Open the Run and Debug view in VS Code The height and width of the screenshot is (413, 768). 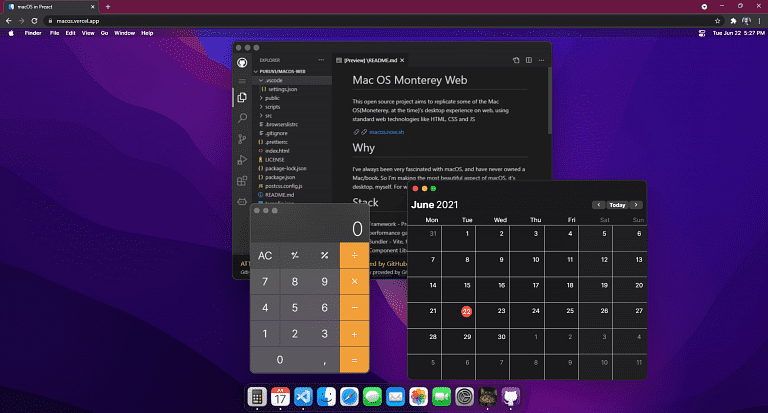[x=242, y=160]
